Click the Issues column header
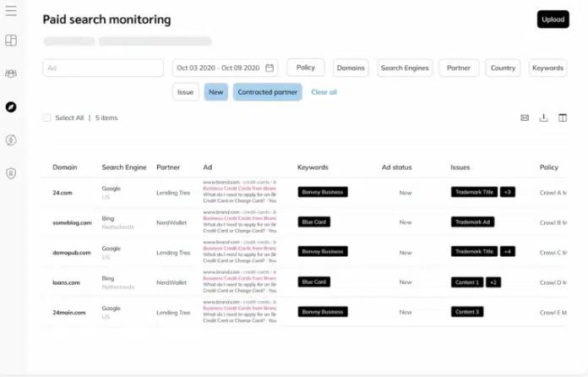The height and width of the screenshot is (377, 588). pyautogui.click(x=460, y=167)
